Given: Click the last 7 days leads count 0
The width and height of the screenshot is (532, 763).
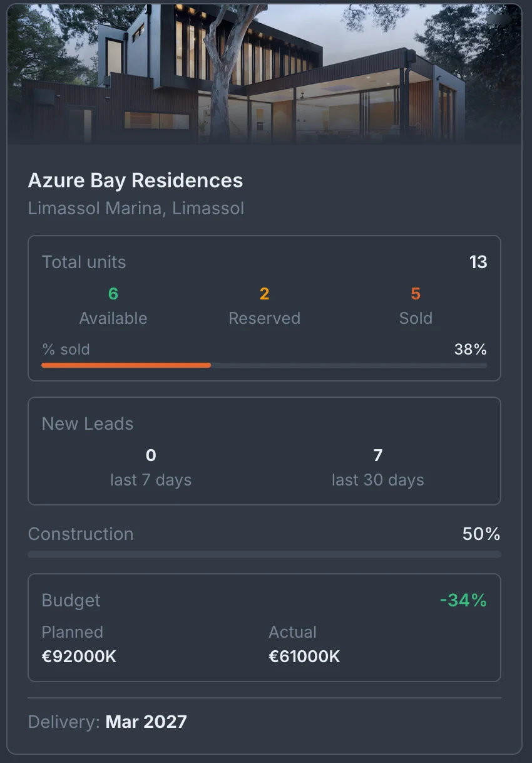Looking at the screenshot, I should (151, 455).
